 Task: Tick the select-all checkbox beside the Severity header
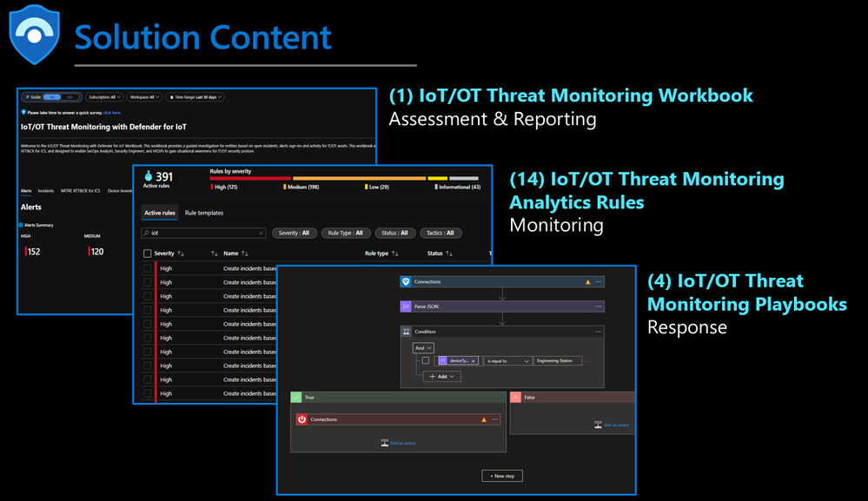147,254
